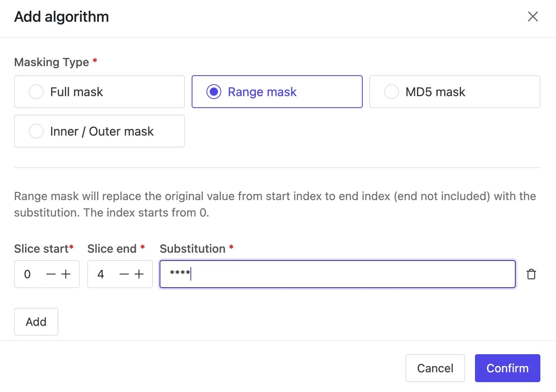Close the Add algorithm dialog
This screenshot has height=392, width=556.
point(533,17)
